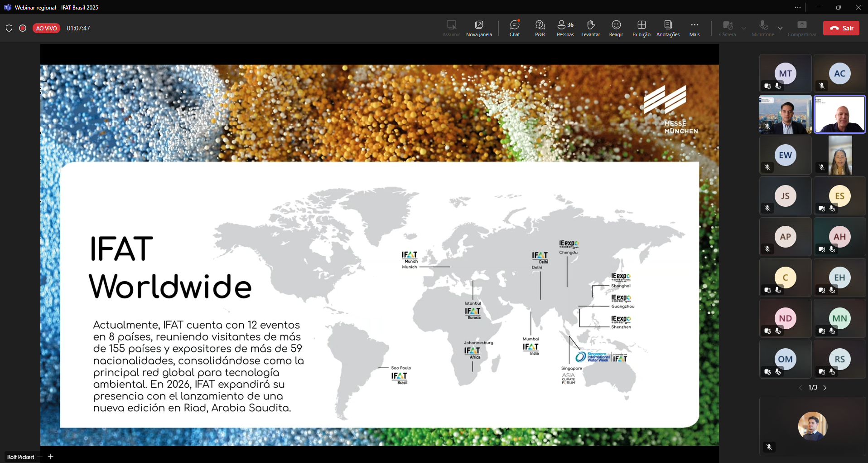
Task: Click the AO VIVO live badge
Action: point(46,28)
